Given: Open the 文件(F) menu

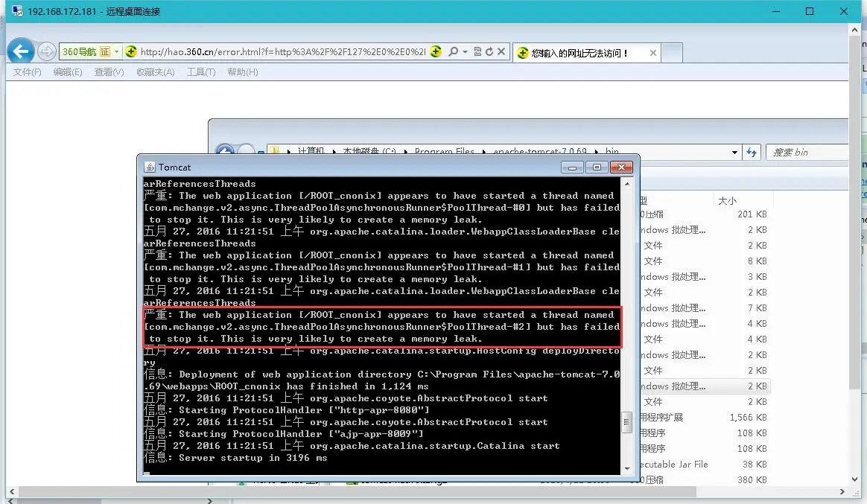Looking at the screenshot, I should click(x=27, y=72).
